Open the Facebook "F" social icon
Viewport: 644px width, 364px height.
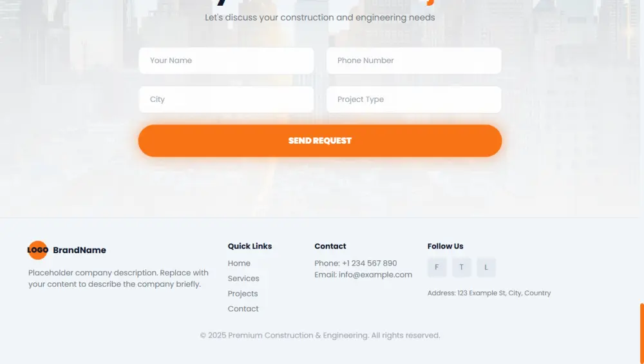coord(437,267)
